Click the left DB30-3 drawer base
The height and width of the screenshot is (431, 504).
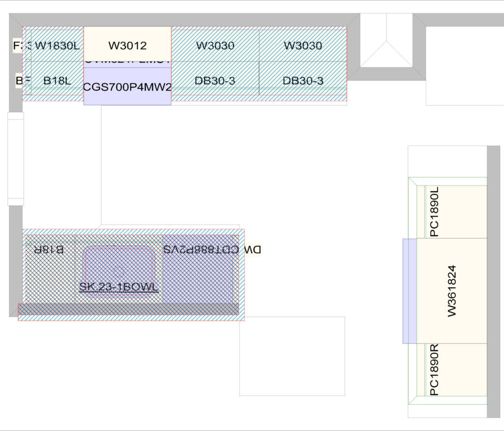pyautogui.click(x=217, y=80)
